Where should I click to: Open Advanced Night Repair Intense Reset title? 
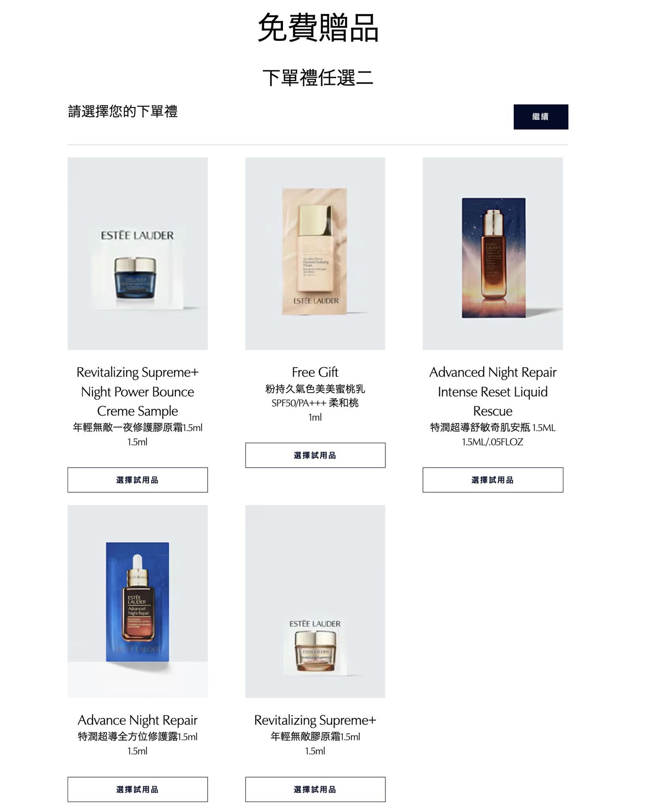[x=493, y=391]
